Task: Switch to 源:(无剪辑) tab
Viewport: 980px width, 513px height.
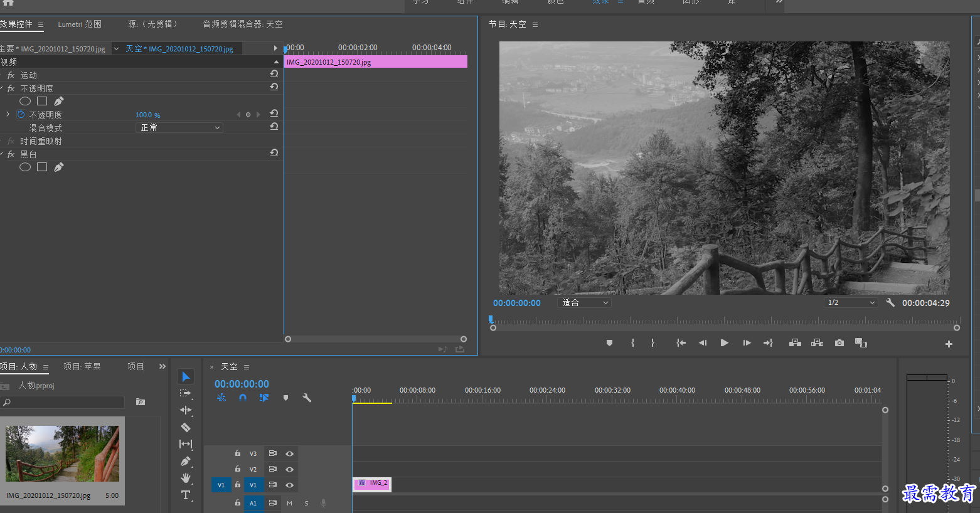Action: tap(152, 24)
